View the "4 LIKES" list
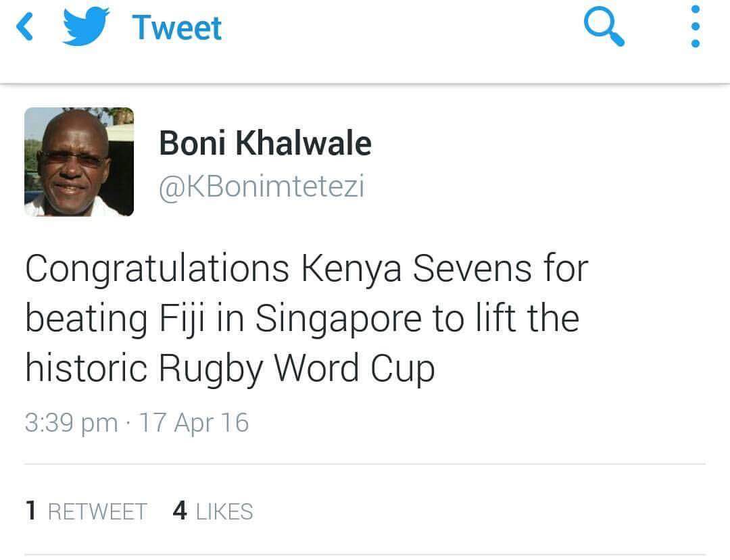The image size is (730, 560). pos(213,511)
